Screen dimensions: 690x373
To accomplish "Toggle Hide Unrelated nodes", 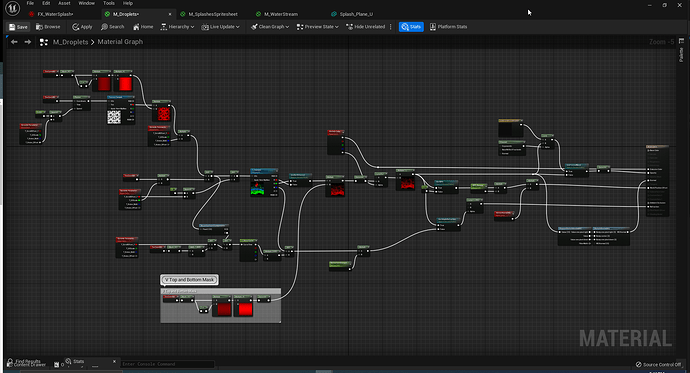I will [x=365, y=27].
